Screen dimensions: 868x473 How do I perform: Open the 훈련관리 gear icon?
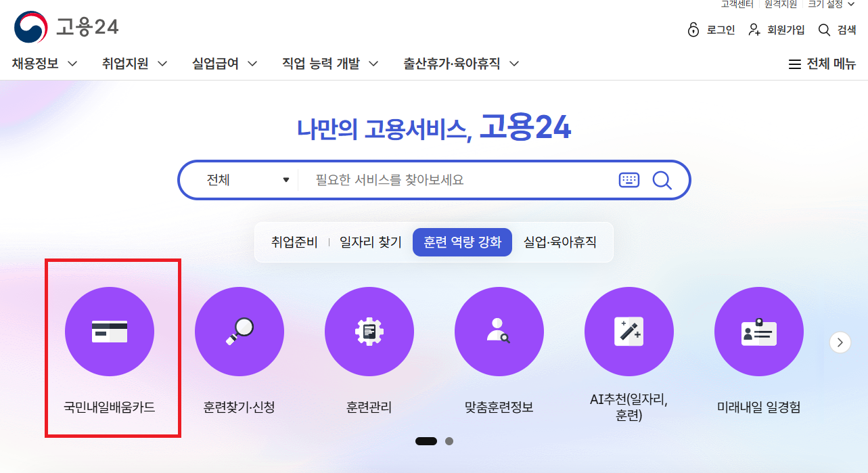[369, 332]
